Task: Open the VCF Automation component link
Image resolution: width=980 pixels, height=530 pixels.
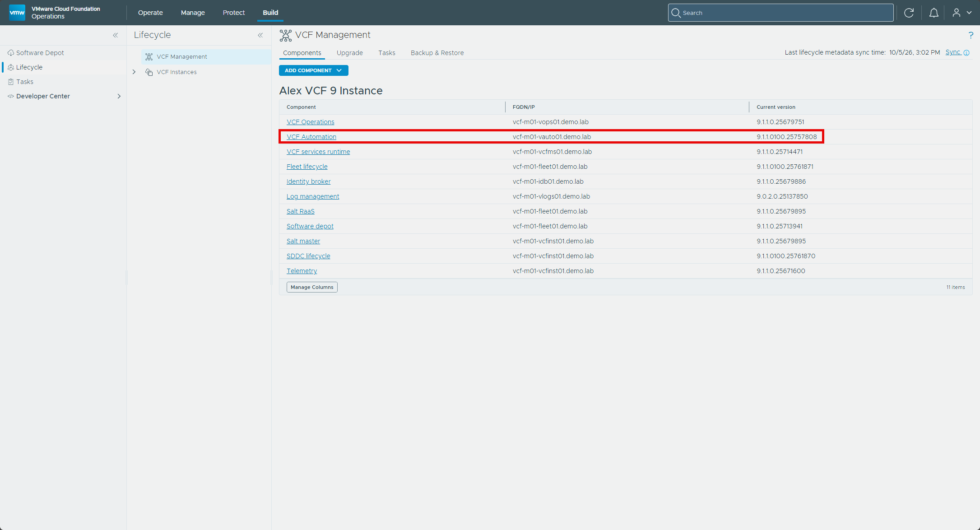Action: tap(311, 137)
